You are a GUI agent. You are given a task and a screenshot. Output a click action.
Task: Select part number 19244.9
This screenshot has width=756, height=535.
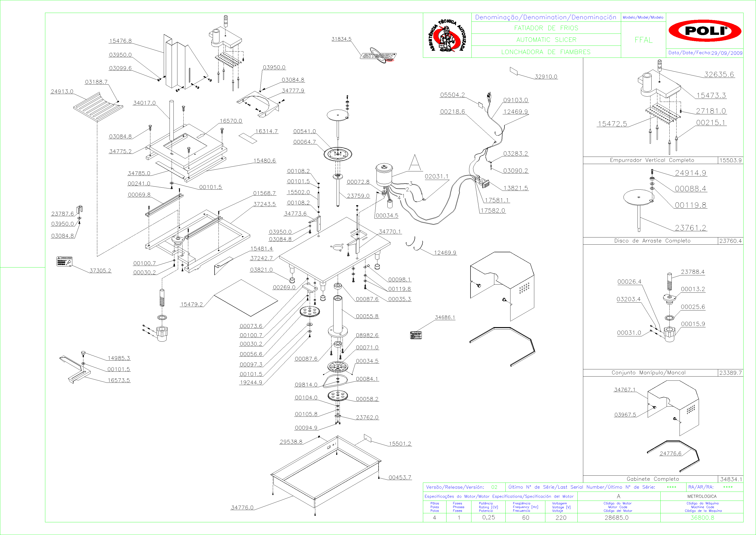[251, 383]
